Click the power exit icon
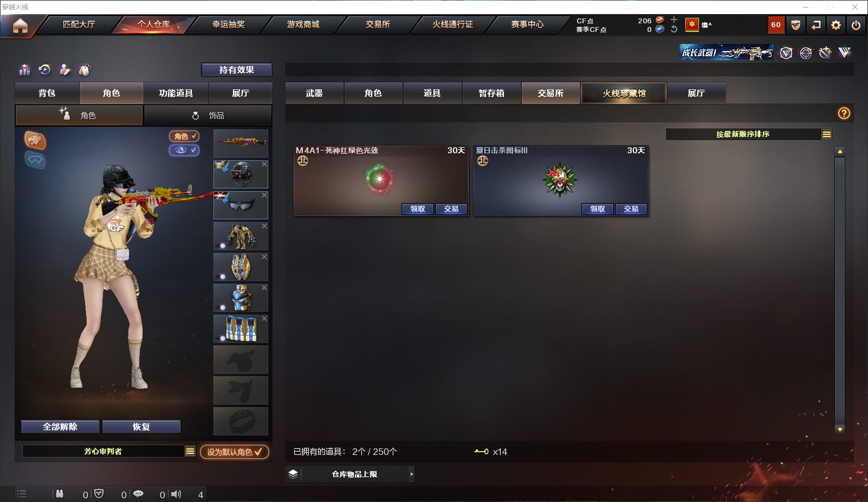The image size is (868, 502). 856,25
